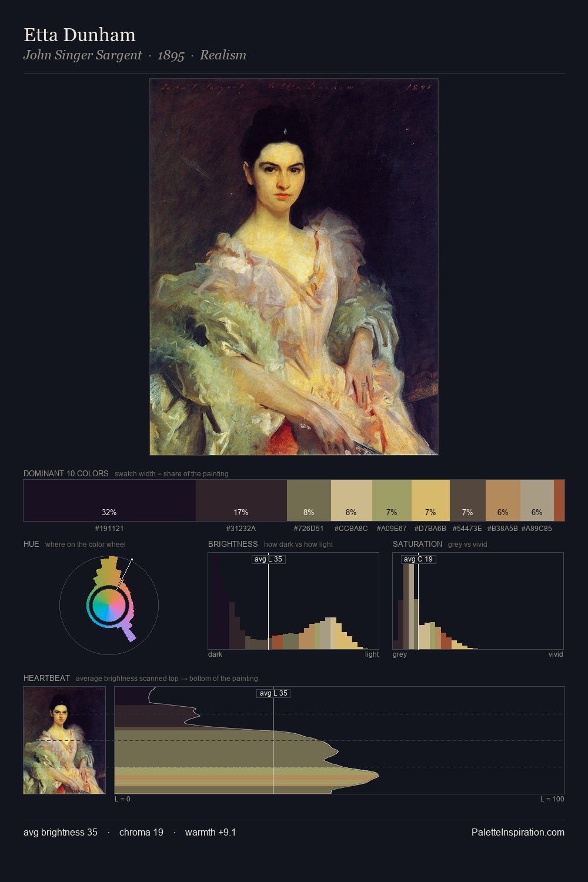
Task: Click the '#D7BA6B' hex code label
Action: pyautogui.click(x=430, y=529)
